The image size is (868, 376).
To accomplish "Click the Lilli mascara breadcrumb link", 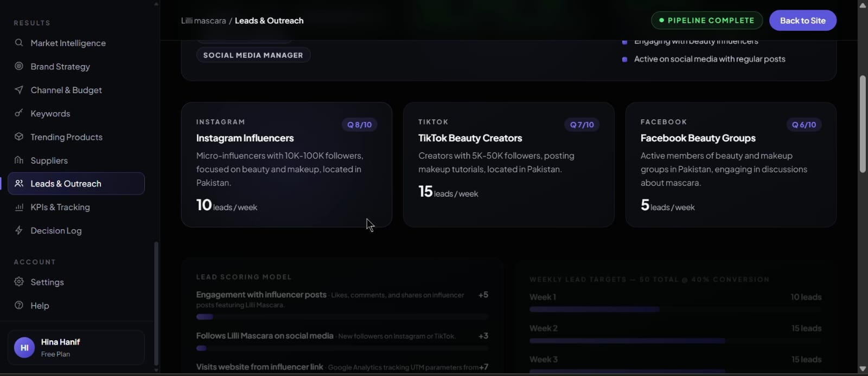I will (203, 21).
